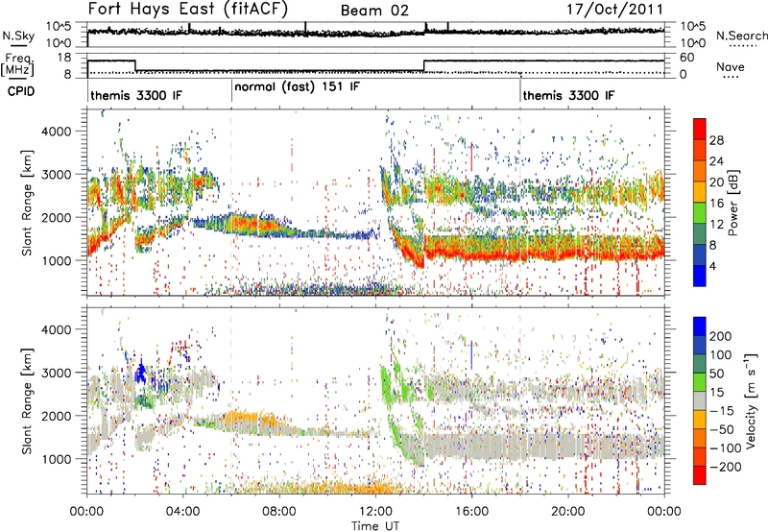Click the '200' velocity colorbar tick
The image size is (768, 532).
(x=721, y=336)
